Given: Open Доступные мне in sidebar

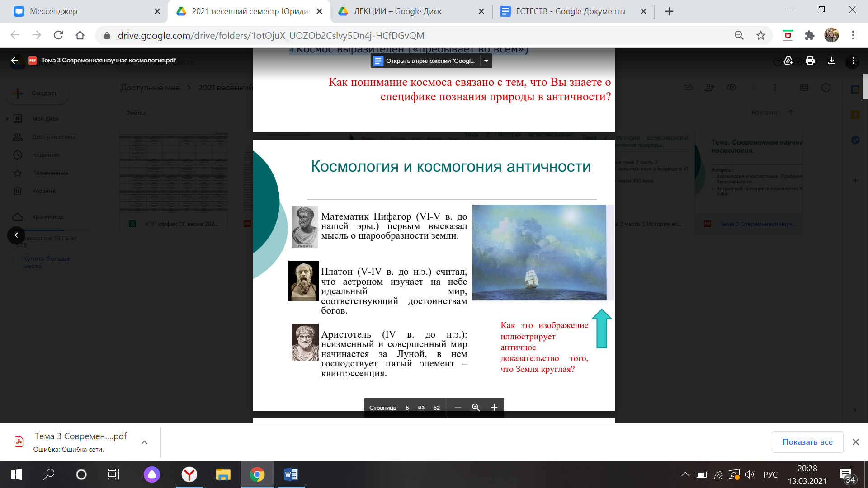Looking at the screenshot, I should click(54, 137).
